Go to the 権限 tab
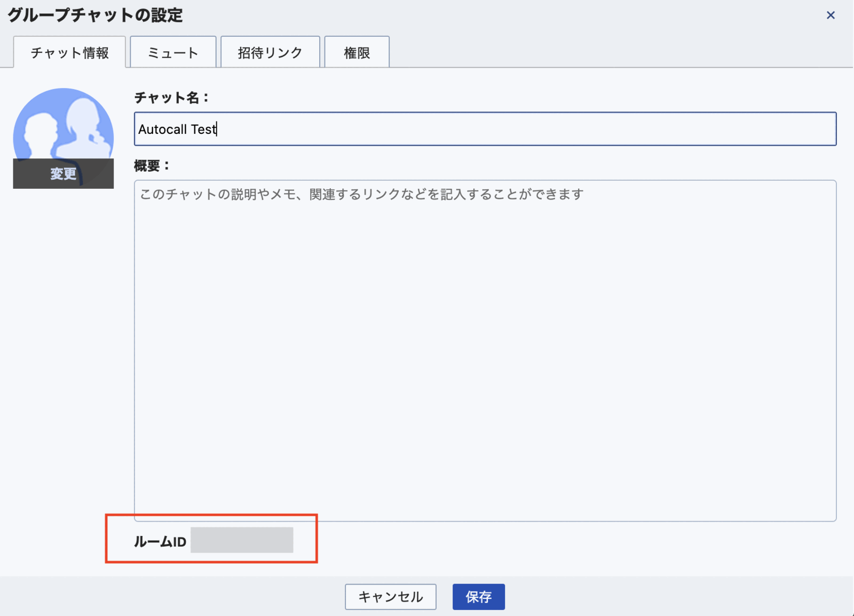 (357, 52)
